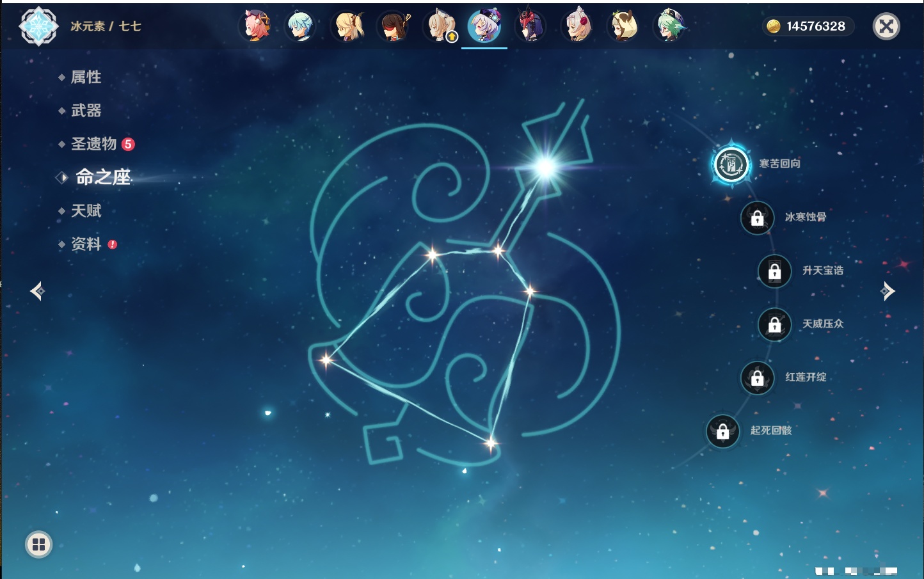Select Sayu portrait with tanuki hood
The width and height of the screenshot is (924, 579).
(623, 27)
